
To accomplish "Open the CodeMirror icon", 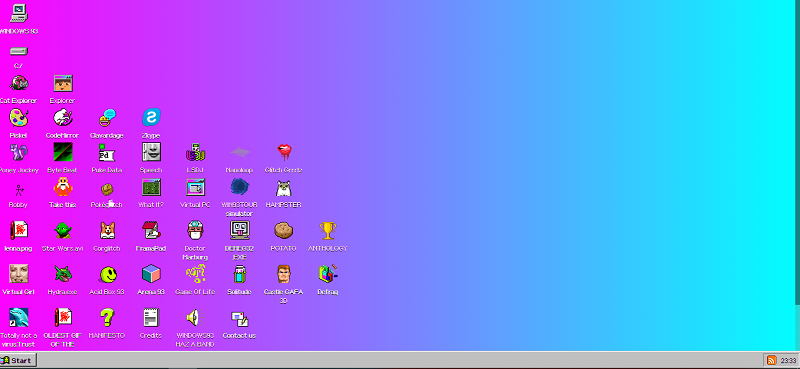I will point(63,118).
